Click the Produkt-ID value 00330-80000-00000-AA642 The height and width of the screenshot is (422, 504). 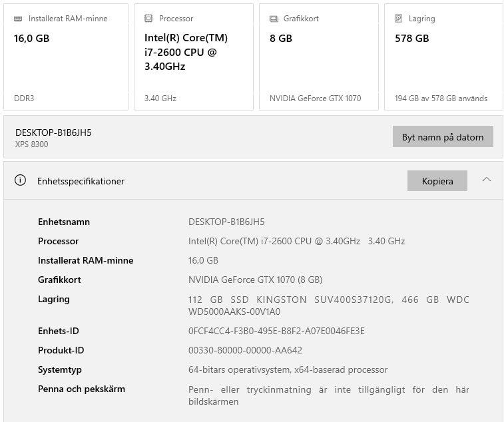click(245, 350)
